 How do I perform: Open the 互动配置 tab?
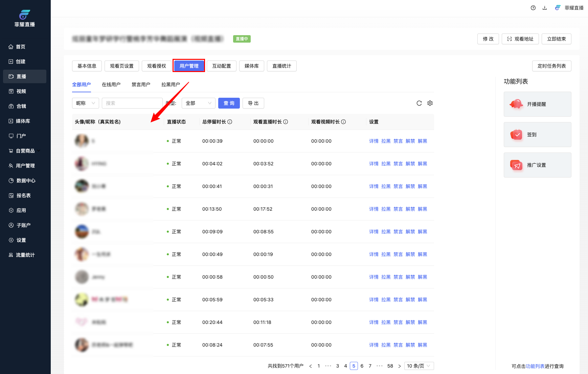(221, 66)
